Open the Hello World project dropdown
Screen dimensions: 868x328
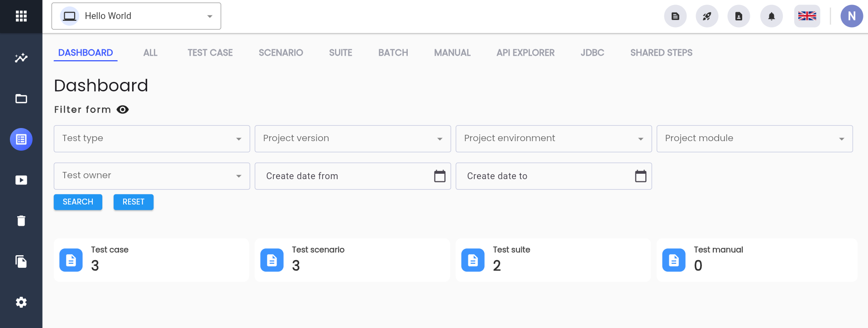point(136,16)
